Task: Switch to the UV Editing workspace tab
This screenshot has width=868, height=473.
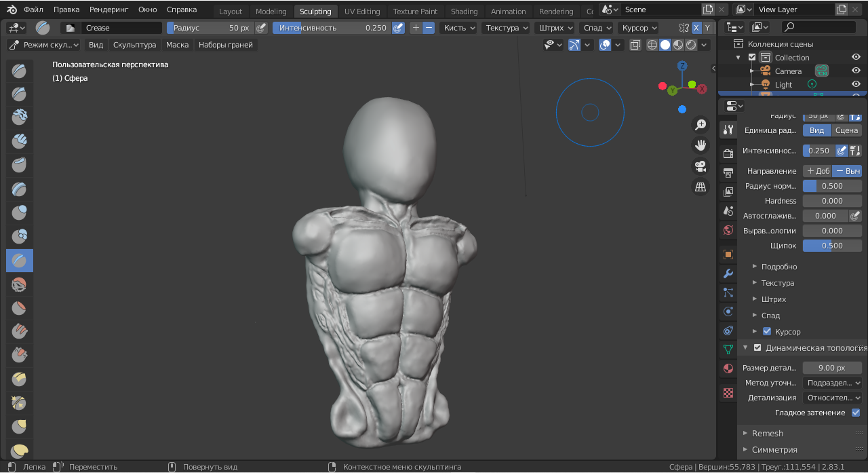Action: pos(362,11)
